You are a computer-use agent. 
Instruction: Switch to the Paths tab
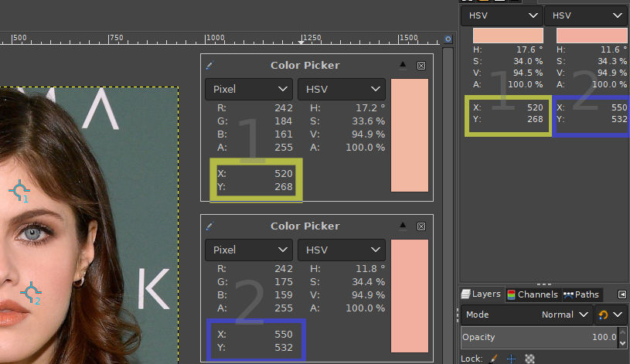point(581,294)
